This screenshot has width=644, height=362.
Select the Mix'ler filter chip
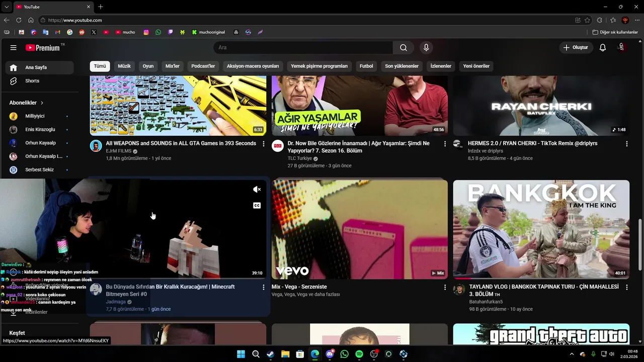pos(173,66)
